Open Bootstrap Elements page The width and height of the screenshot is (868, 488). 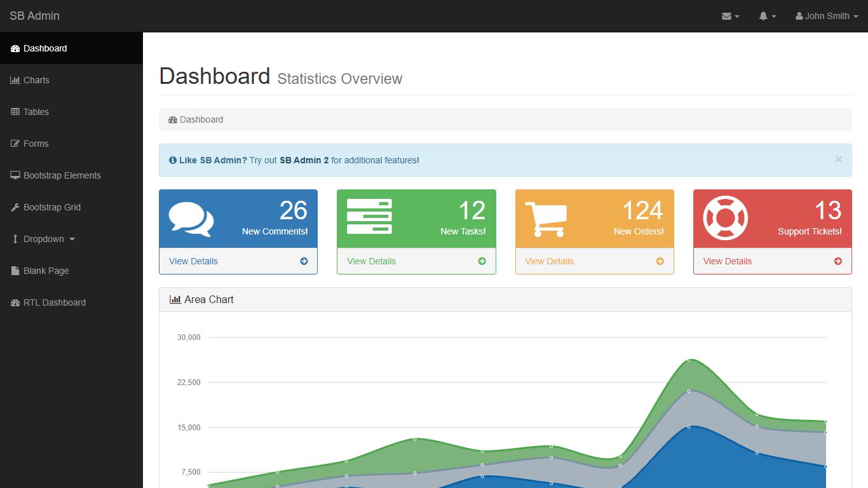[x=62, y=175]
